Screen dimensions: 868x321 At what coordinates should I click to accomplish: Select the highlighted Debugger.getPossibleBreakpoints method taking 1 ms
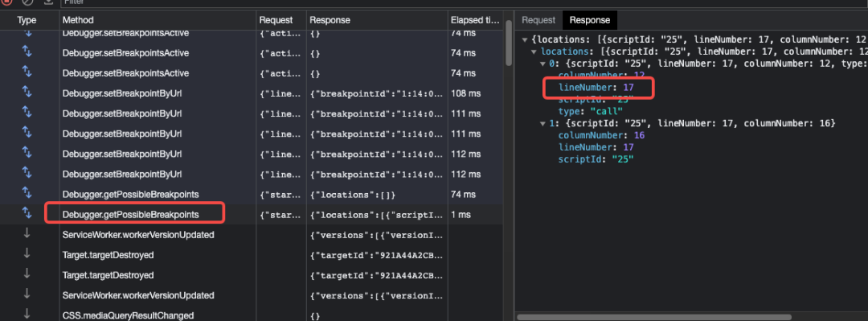[x=131, y=214]
